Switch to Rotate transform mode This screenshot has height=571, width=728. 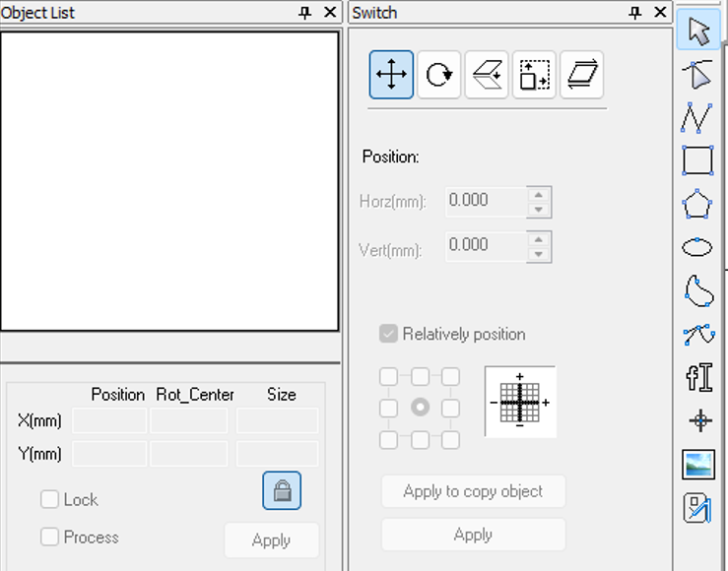[438, 75]
